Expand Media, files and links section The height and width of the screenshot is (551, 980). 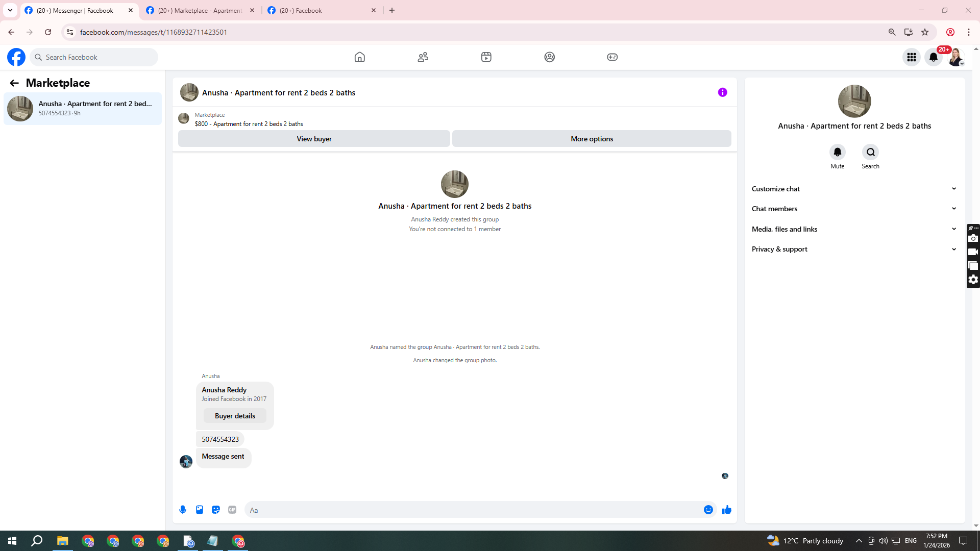pos(854,229)
